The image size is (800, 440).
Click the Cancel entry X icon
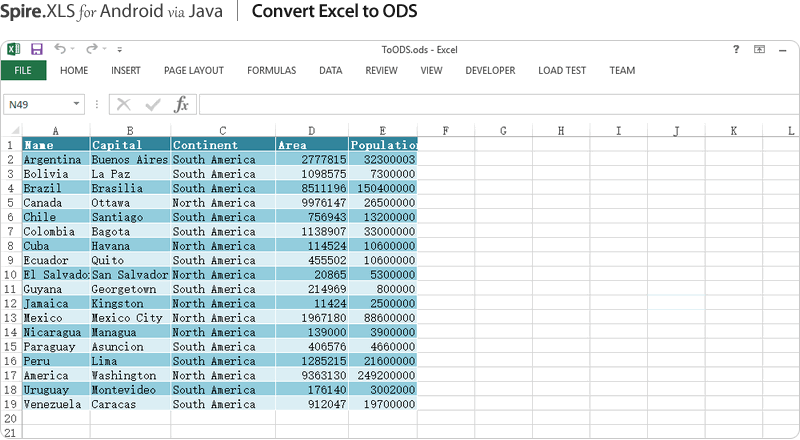(x=124, y=104)
